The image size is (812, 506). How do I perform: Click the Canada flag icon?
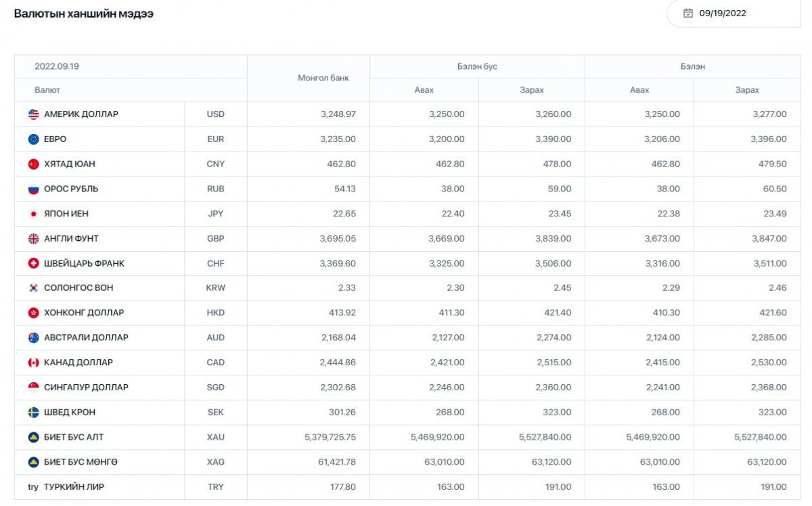33,363
